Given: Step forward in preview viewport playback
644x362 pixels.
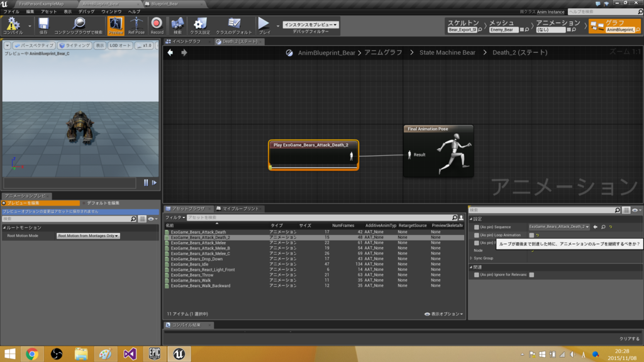Looking at the screenshot, I should (155, 183).
